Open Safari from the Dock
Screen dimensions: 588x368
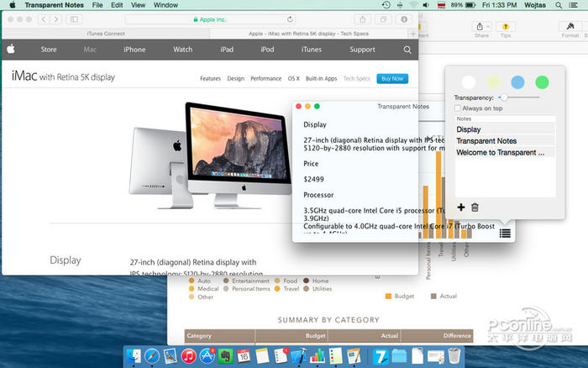point(152,355)
